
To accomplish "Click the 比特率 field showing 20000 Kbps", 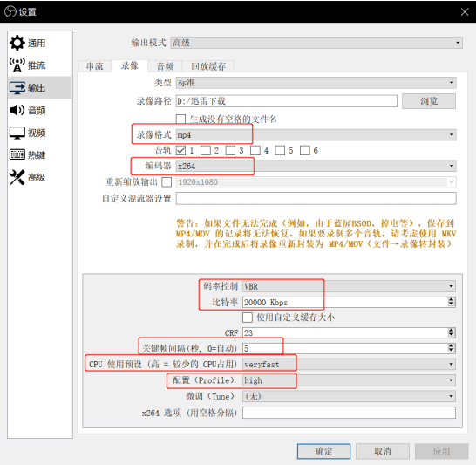I will pos(349,302).
